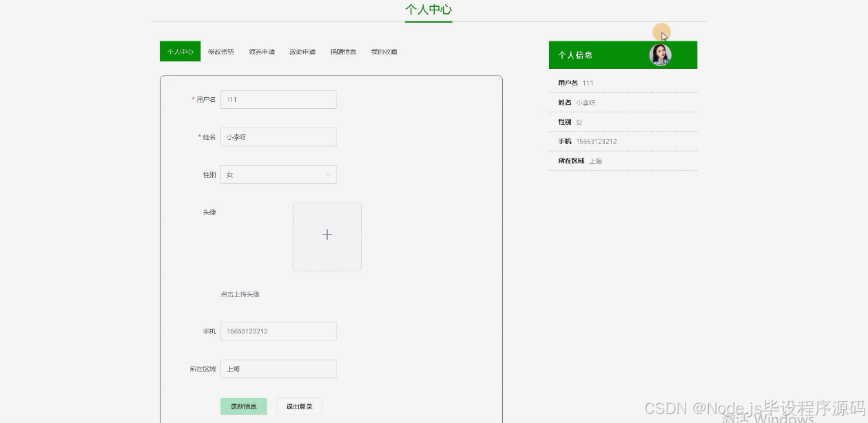
Task: Open the 我的收藏 tab
Action: click(x=384, y=52)
